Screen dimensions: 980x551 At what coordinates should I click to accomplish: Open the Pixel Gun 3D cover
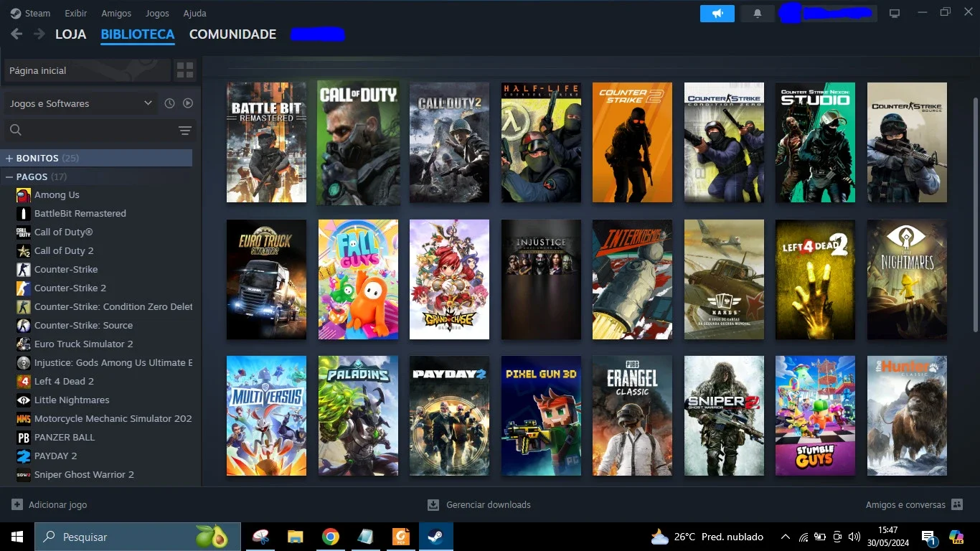pos(541,415)
